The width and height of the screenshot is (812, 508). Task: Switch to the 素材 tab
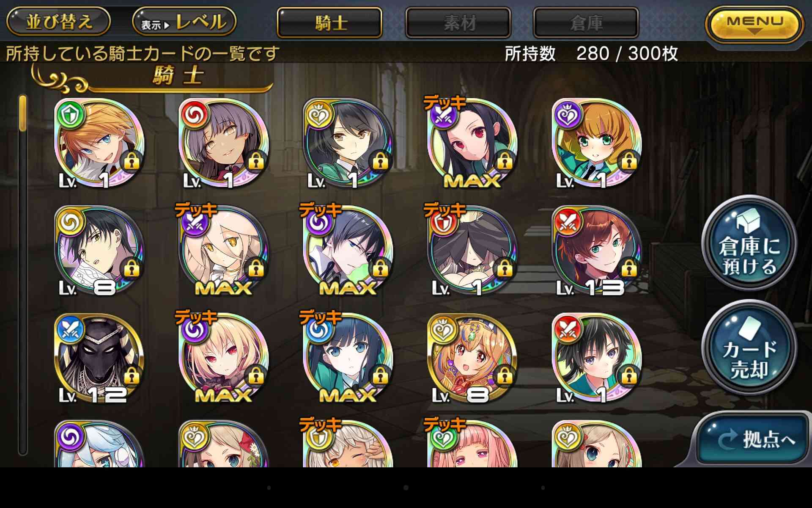(458, 22)
